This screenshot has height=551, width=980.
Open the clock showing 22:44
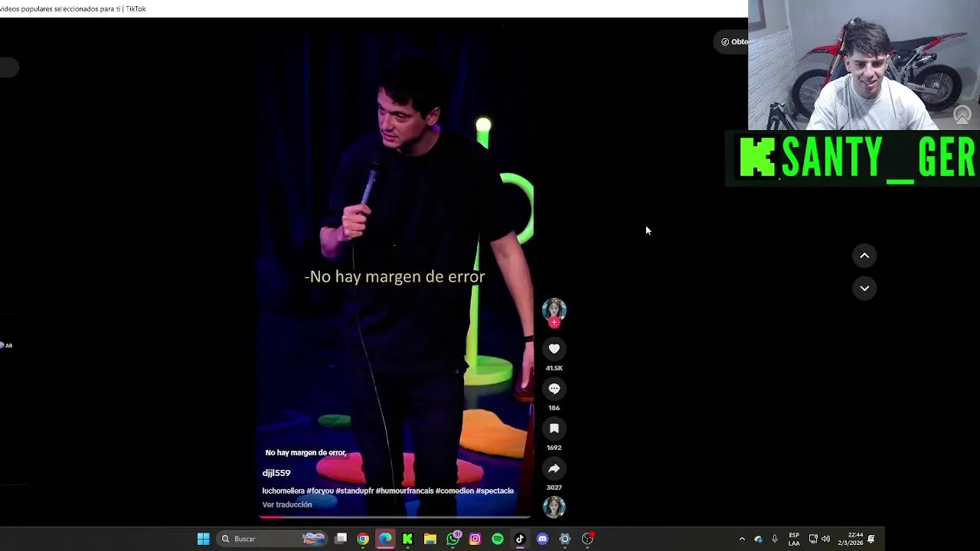[x=850, y=539]
